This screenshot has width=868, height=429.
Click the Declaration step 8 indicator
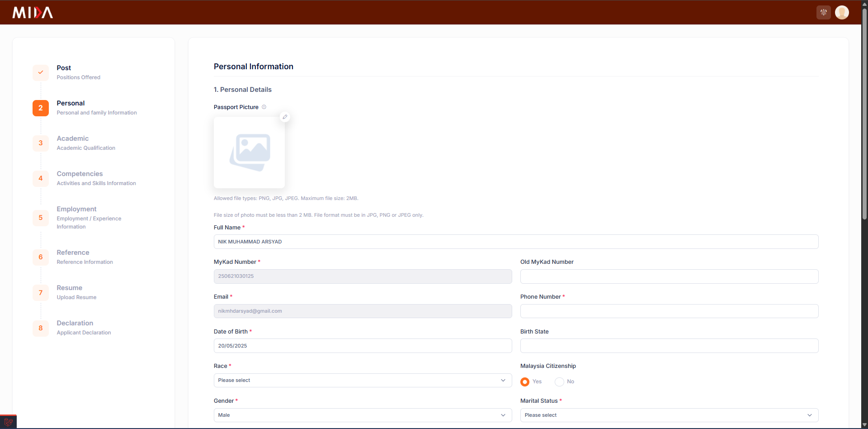41,328
